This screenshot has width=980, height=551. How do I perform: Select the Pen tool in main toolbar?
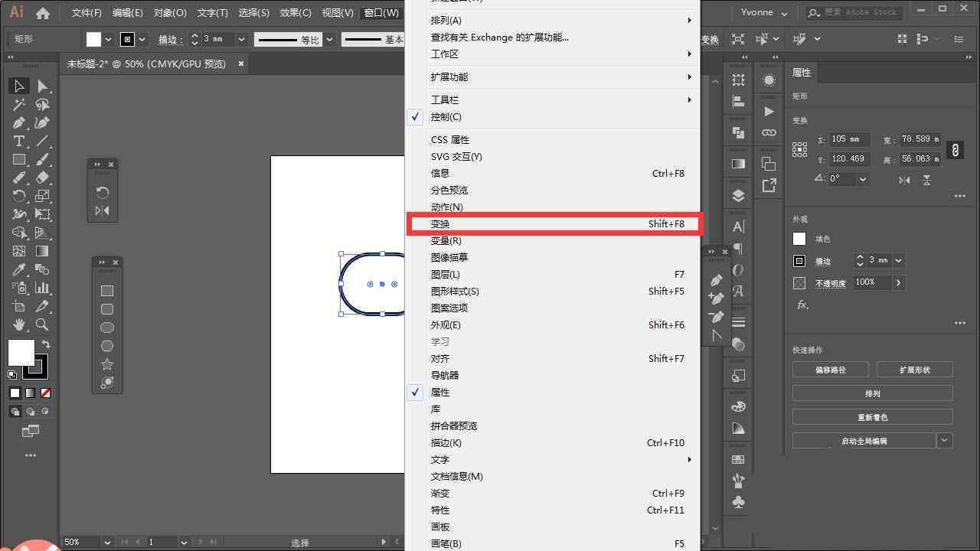(x=19, y=123)
